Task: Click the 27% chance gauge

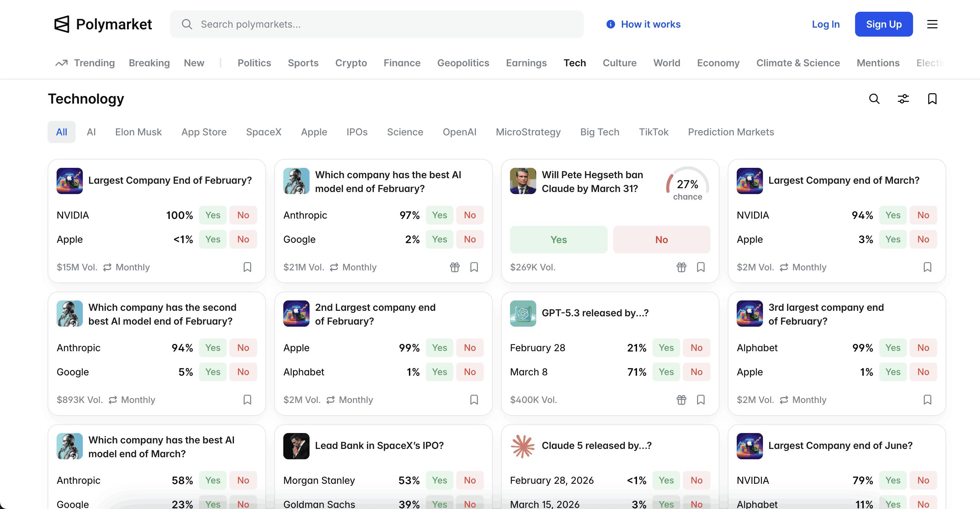Action: click(687, 185)
